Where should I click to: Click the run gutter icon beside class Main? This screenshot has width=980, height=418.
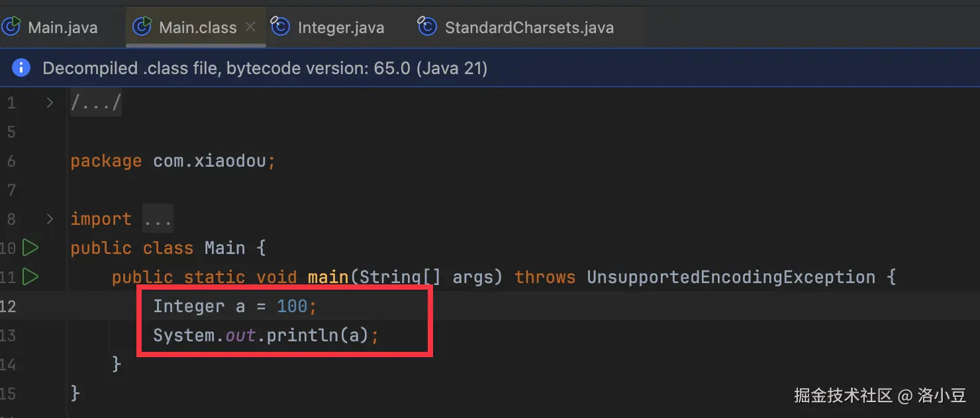click(30, 248)
